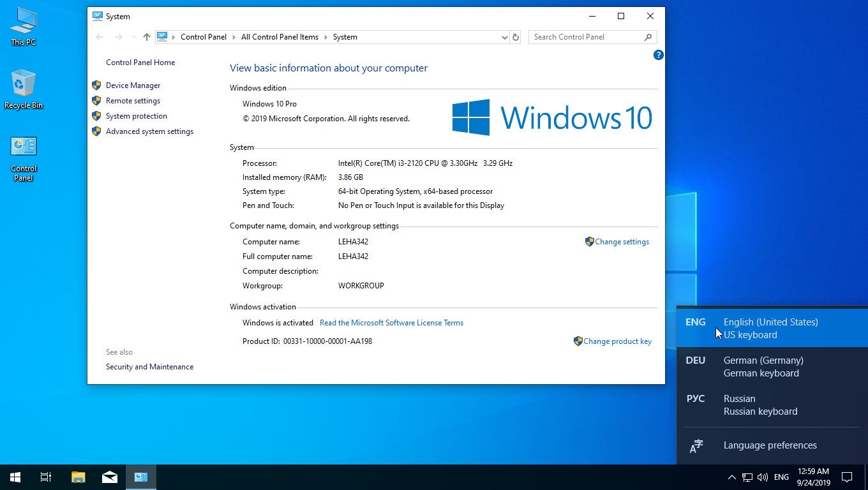Open Task View from the taskbar

point(46,477)
